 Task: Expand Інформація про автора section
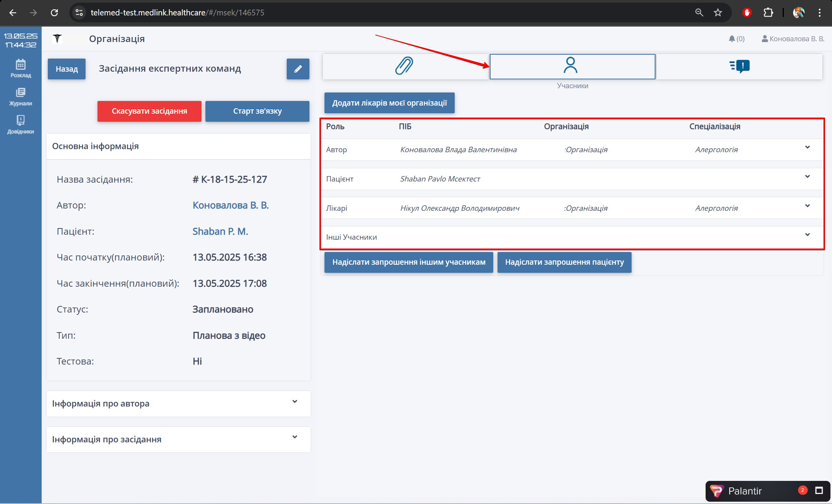295,402
